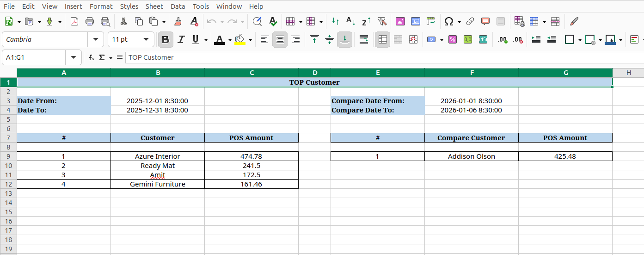Toggle Bold formatting
This screenshot has height=255, width=644.
[166, 40]
